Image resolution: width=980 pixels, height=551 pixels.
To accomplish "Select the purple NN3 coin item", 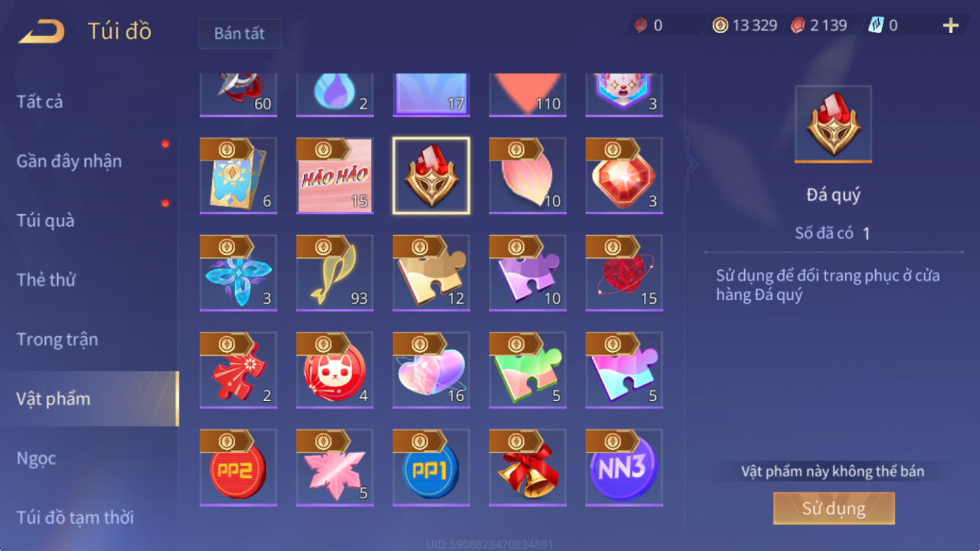I will coord(624,468).
